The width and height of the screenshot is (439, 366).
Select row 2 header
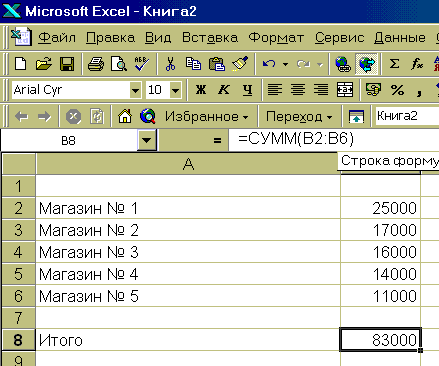(18, 208)
